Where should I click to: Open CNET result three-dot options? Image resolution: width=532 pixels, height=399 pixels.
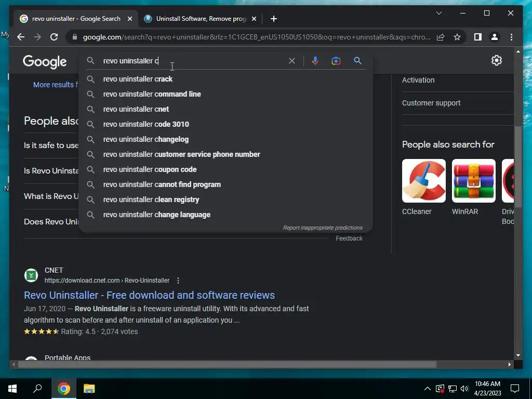tap(178, 281)
